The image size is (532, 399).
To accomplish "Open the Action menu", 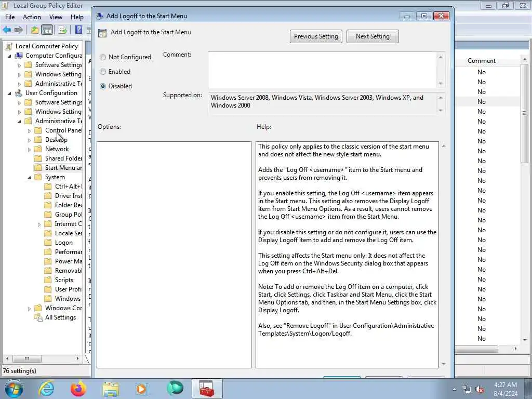I will point(32,17).
